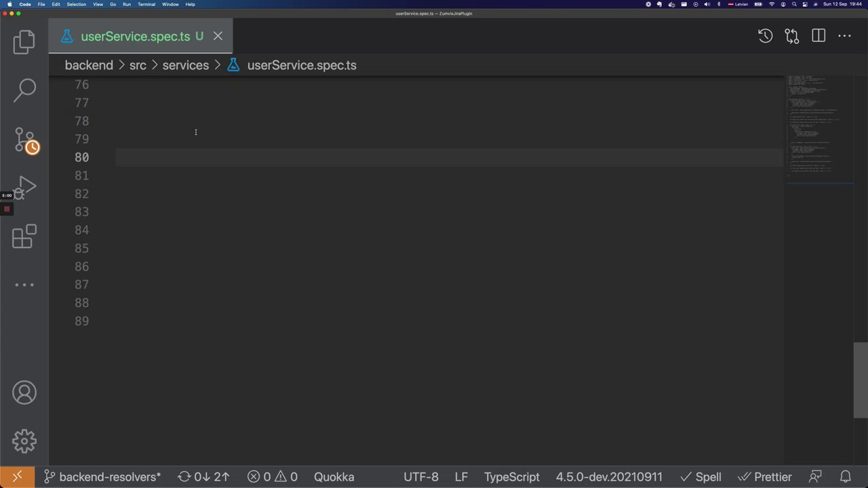Stop recording with red square overlay button

point(7,209)
